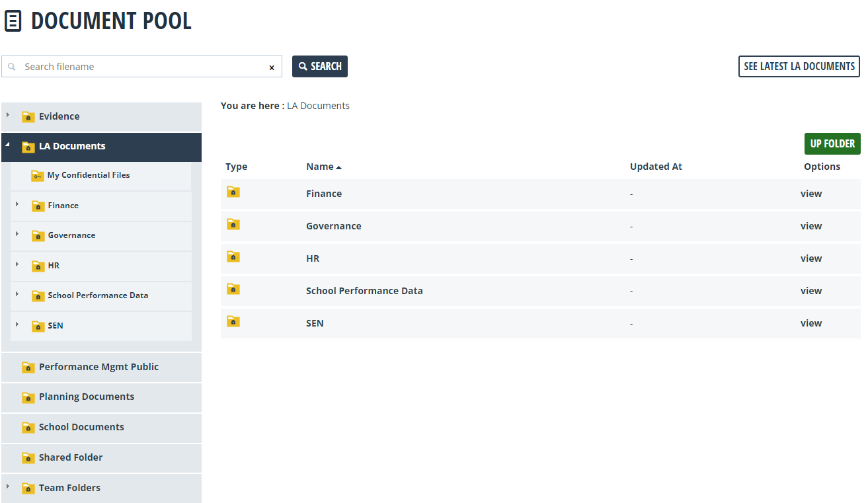Click the Document Pool title icon
The width and height of the screenshot is (868, 503).
tap(13, 21)
